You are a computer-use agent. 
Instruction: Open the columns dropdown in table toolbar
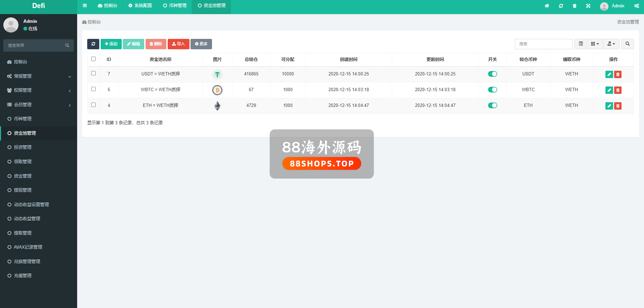coord(595,44)
